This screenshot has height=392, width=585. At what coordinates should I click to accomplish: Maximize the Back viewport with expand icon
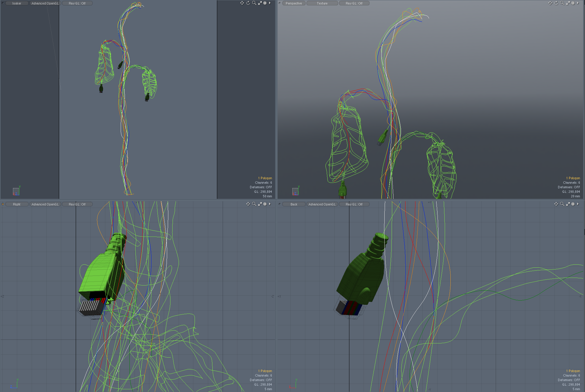568,204
